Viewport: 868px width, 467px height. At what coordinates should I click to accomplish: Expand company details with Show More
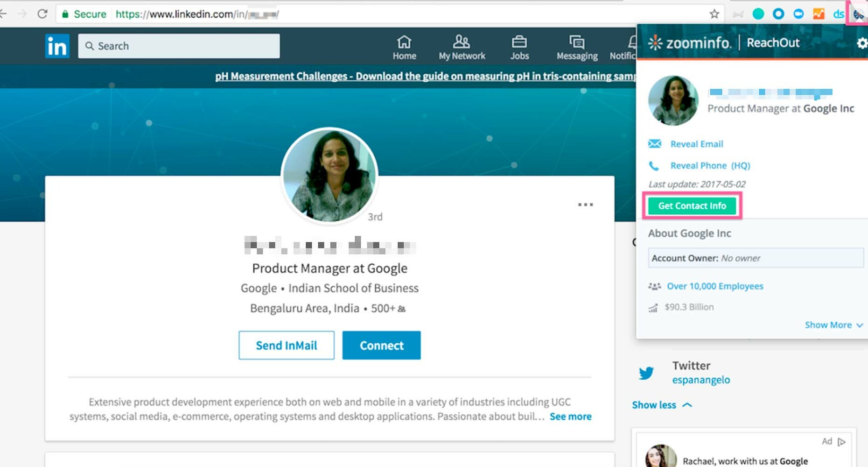(x=833, y=325)
